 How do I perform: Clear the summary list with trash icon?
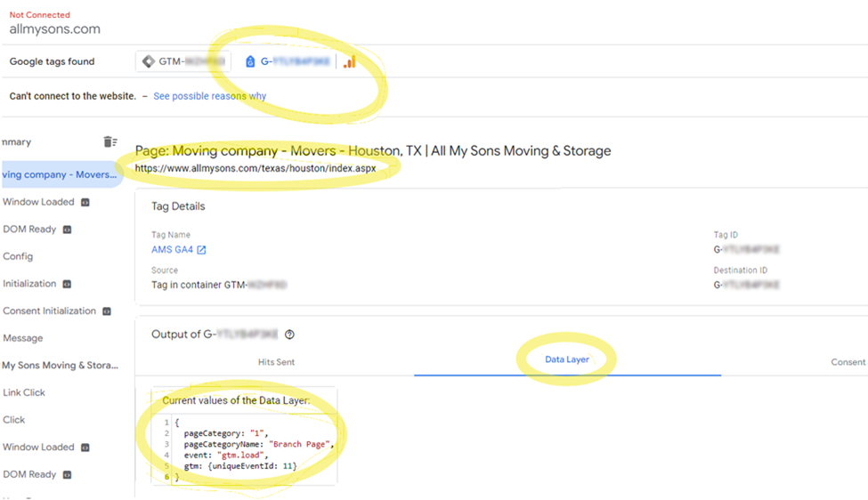(x=110, y=142)
